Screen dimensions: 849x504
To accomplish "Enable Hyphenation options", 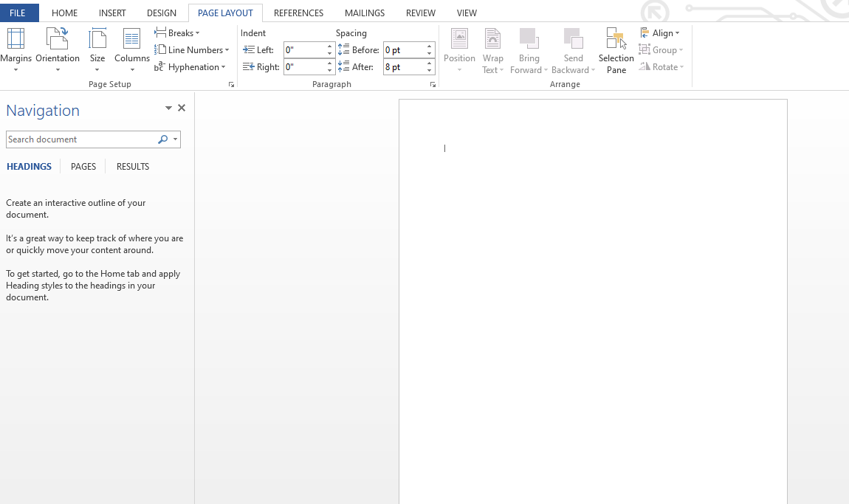I will click(x=190, y=66).
